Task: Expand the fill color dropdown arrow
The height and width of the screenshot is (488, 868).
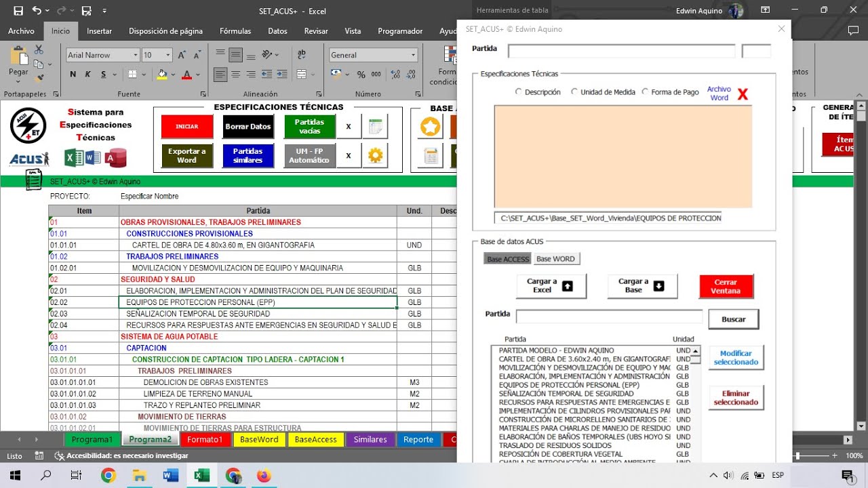Action: pos(174,75)
